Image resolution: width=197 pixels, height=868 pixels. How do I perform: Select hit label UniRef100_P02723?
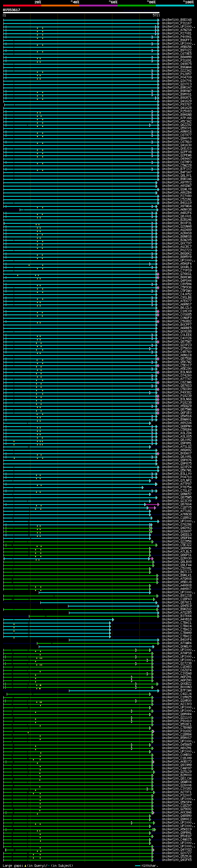pos(177,250)
